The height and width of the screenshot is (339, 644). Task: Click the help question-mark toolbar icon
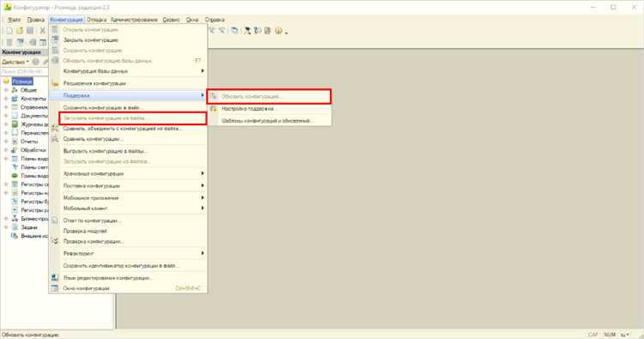278,31
